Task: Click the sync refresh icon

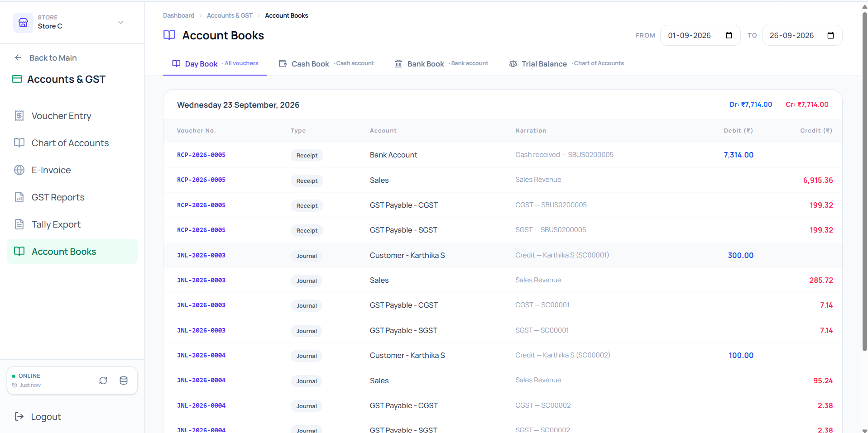Action: (x=103, y=381)
